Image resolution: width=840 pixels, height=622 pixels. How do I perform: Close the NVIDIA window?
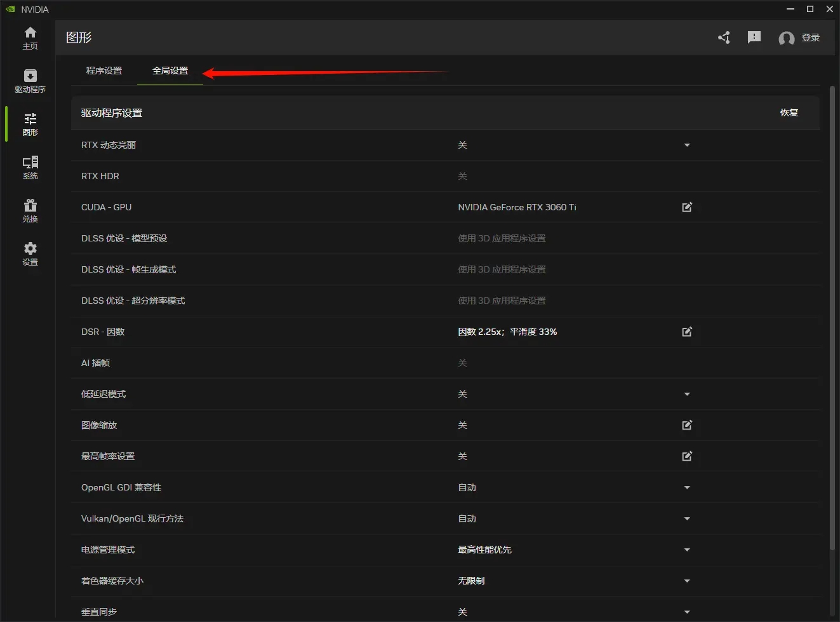pos(830,9)
